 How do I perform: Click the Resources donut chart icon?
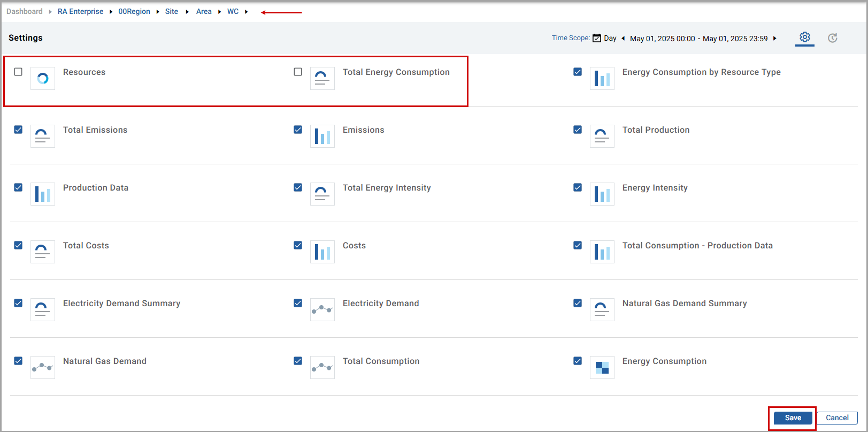click(43, 79)
